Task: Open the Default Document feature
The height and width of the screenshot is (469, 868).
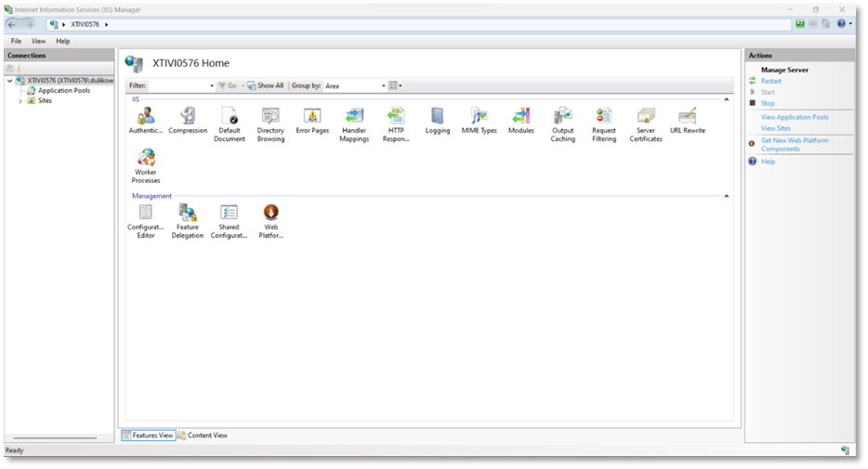Action: [229, 117]
